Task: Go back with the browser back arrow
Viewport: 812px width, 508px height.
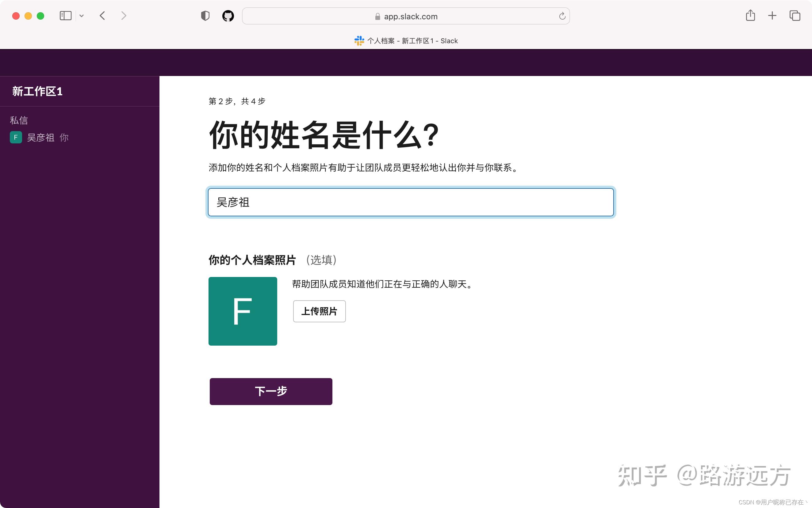Action: (102, 16)
